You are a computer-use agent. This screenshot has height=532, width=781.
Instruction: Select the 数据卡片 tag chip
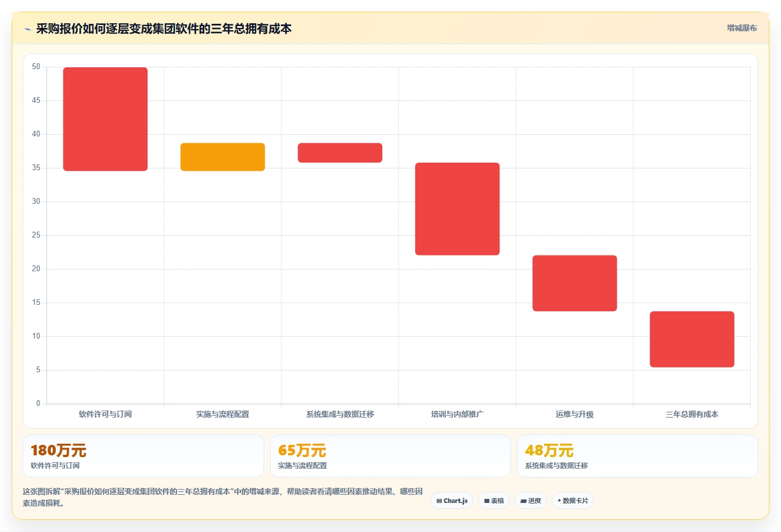tap(573, 501)
